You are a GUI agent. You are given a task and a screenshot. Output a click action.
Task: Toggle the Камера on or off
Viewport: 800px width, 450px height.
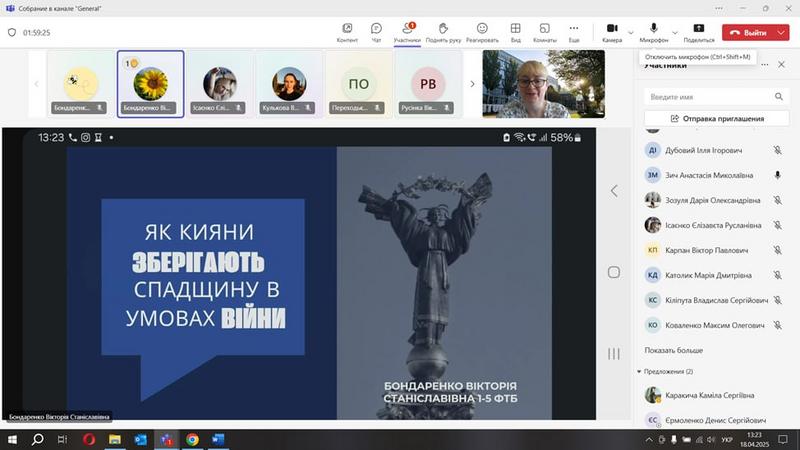(612, 33)
